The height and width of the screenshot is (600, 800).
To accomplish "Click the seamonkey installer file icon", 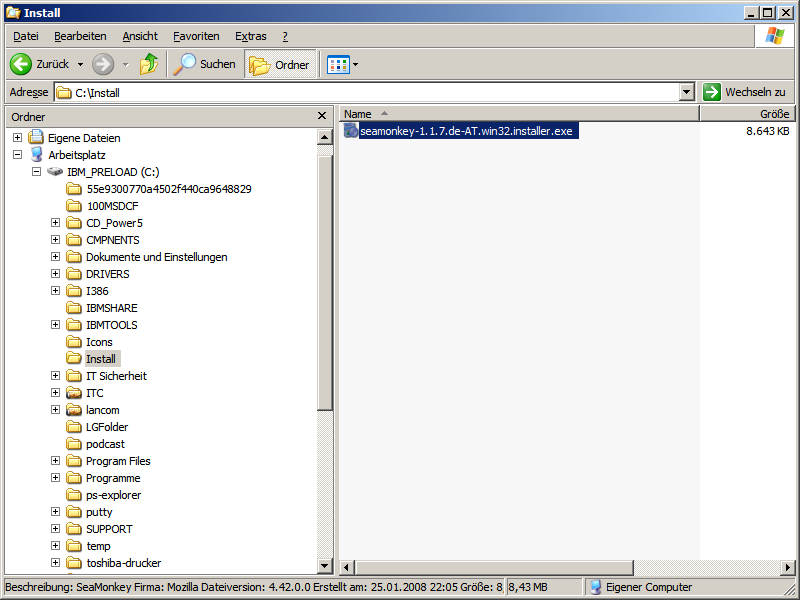I will 351,131.
